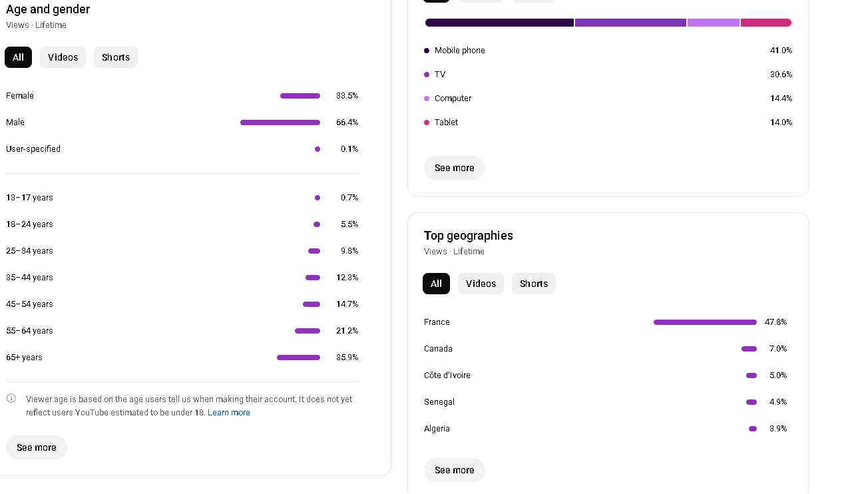
Task: Click the info icon beside viewer age note
Action: coord(11,399)
